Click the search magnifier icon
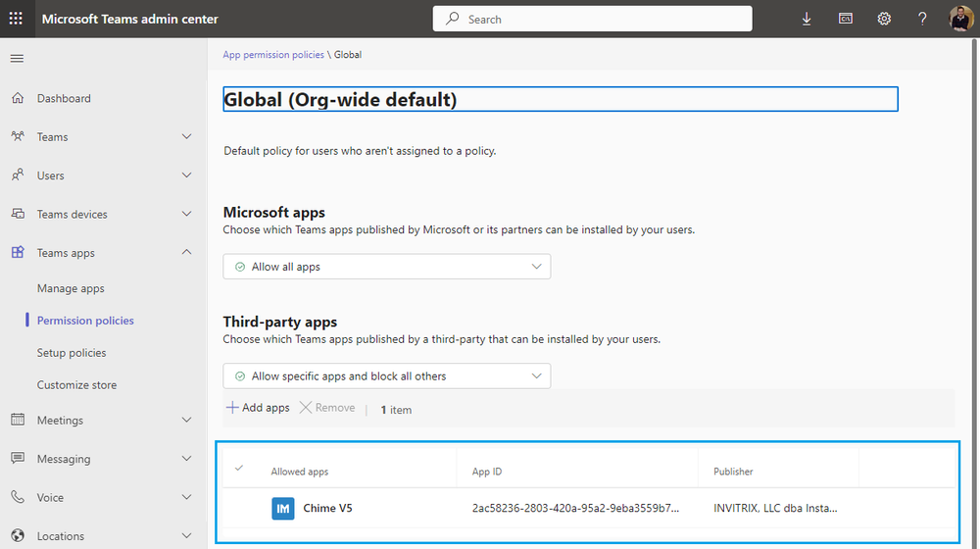 click(x=452, y=19)
